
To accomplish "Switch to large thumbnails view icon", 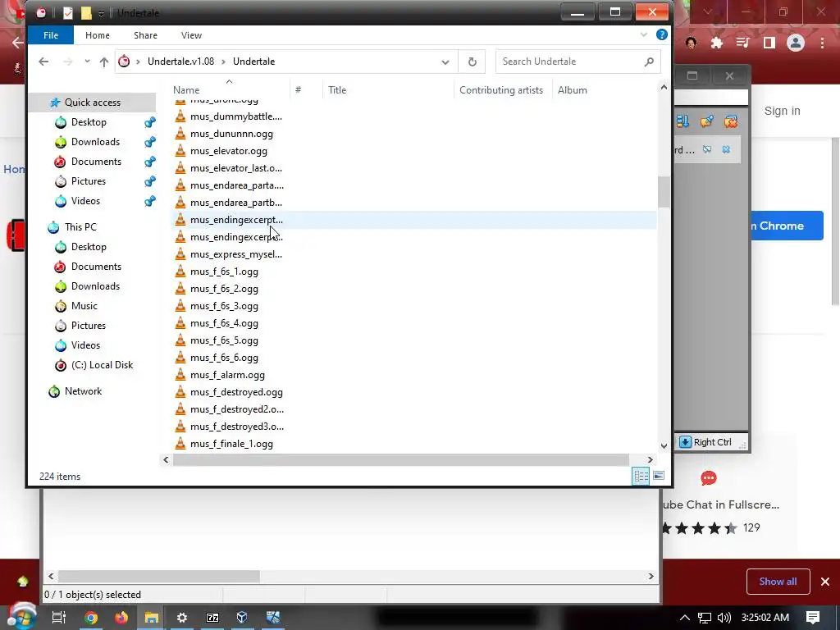I will coord(659,476).
